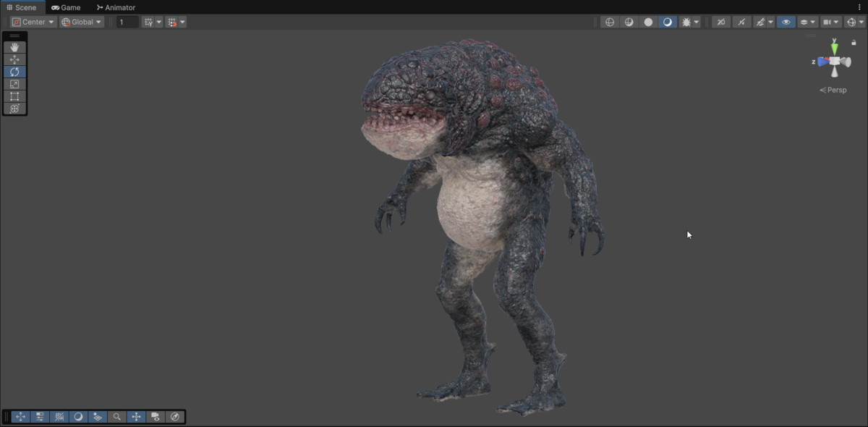Image resolution: width=868 pixels, height=427 pixels.
Task: Click the gizmo center cube
Action: pyautogui.click(x=835, y=62)
